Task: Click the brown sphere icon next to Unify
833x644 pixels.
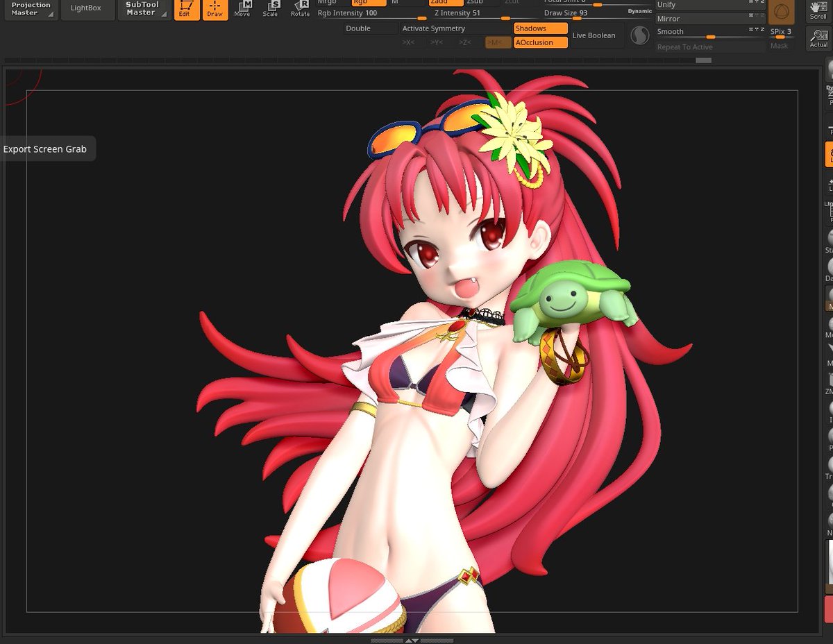Action: [x=782, y=12]
